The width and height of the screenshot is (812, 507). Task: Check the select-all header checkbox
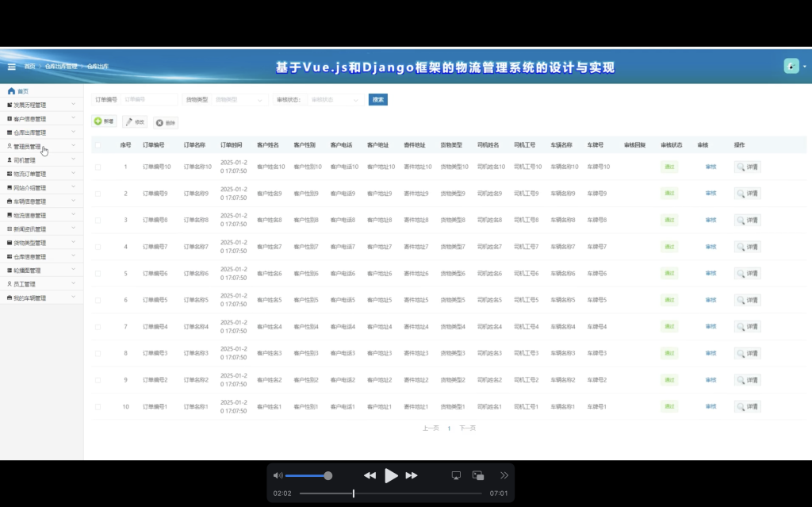point(98,145)
